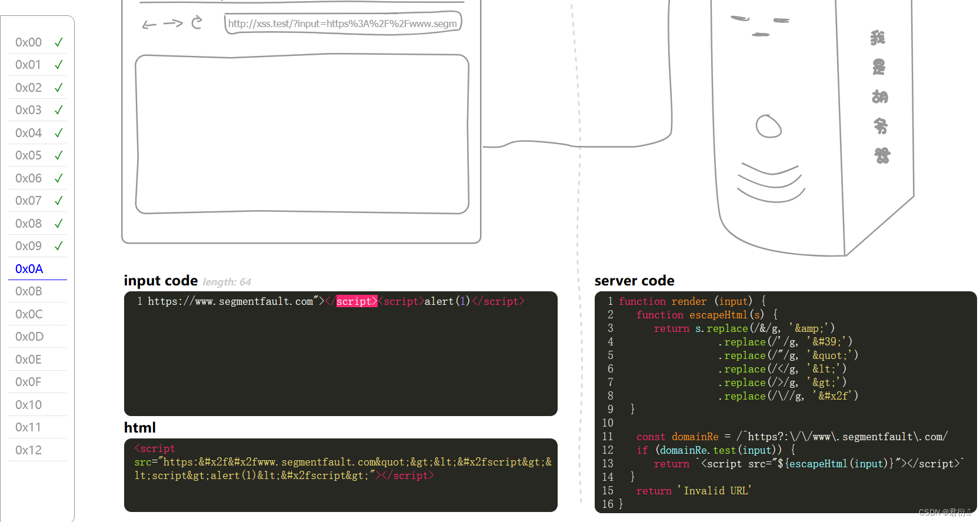Click the 'const domainRe' line in server code
980x522 pixels.
792,437
